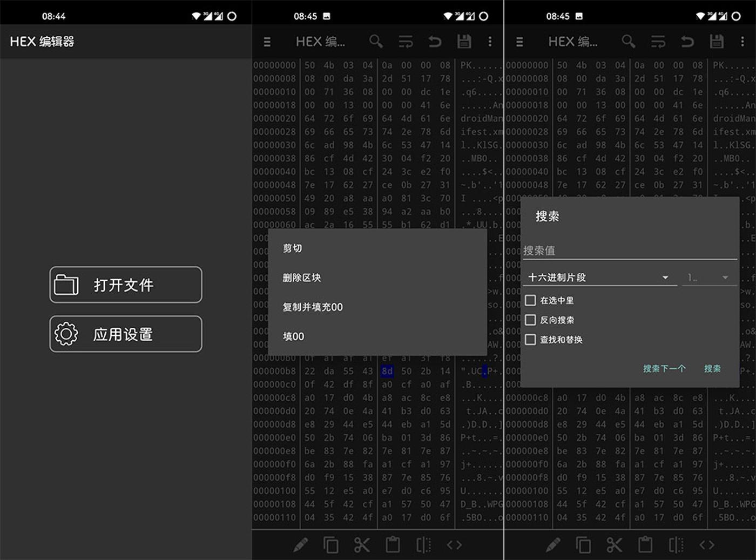Click the pencil edit icon in middle bottom bar

point(300,545)
